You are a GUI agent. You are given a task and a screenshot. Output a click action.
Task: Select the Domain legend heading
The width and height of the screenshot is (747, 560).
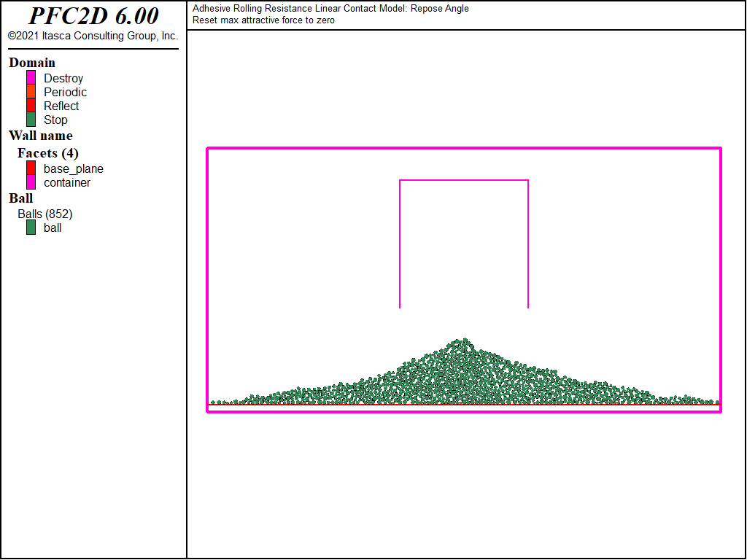pos(32,63)
